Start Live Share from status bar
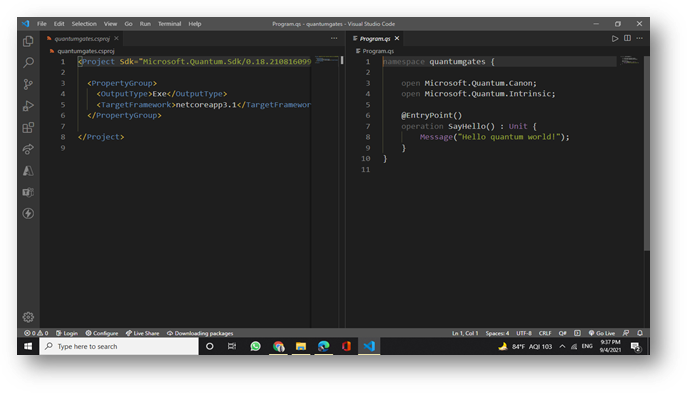Screen dimensions: 687x393 (x=142, y=333)
